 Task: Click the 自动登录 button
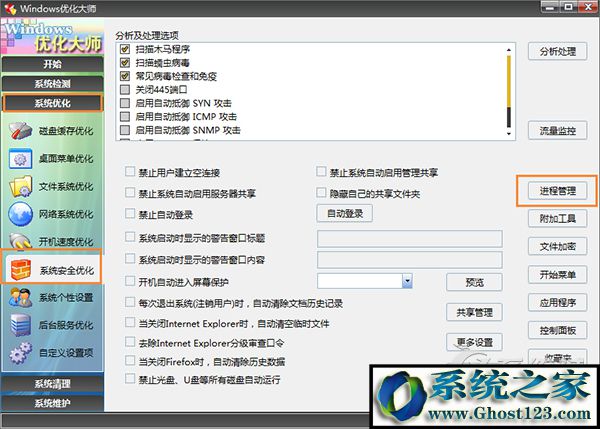pos(344,213)
